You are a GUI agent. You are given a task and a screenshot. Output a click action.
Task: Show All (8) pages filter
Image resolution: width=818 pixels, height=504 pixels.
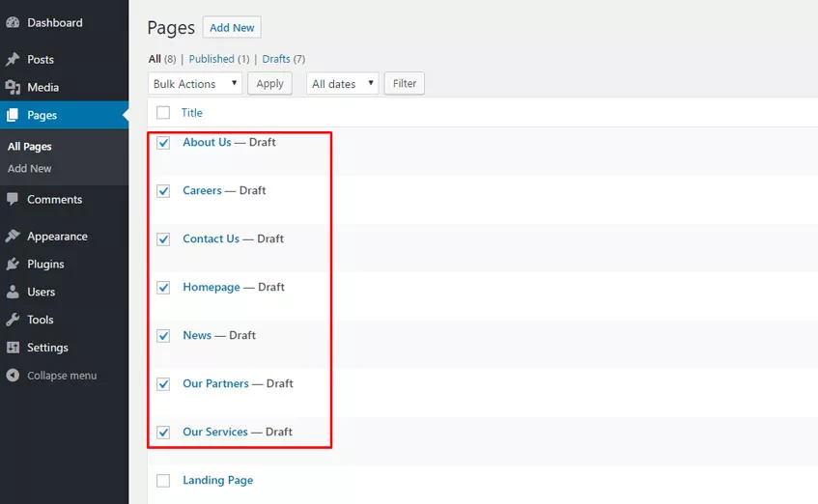pyautogui.click(x=162, y=59)
